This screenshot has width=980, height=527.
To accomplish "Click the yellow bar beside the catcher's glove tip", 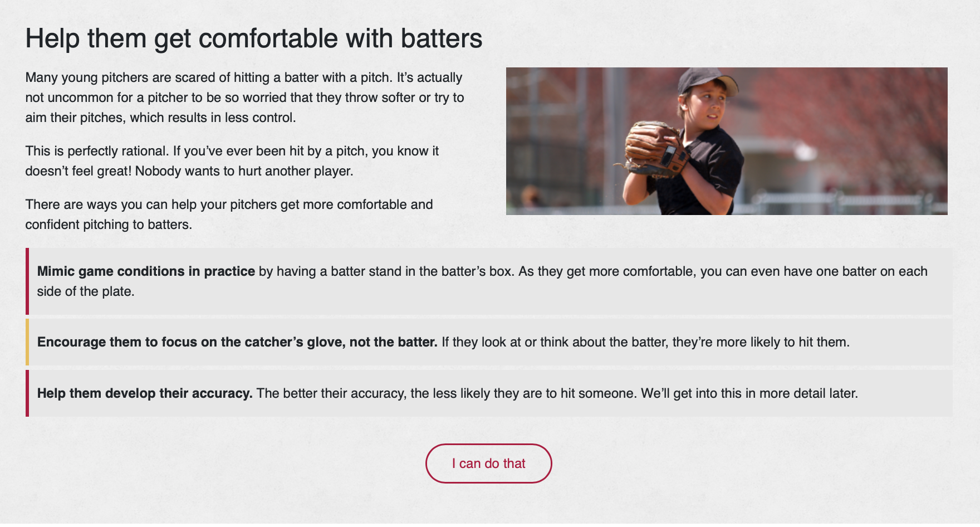I will 27,342.
